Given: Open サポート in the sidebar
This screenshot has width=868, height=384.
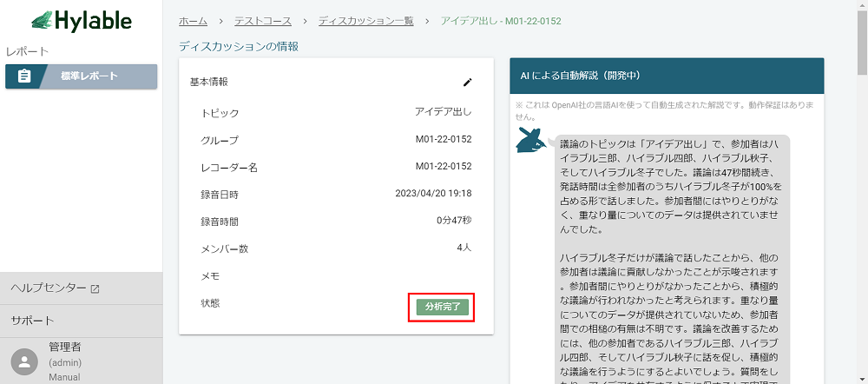Looking at the screenshot, I should click(x=33, y=321).
